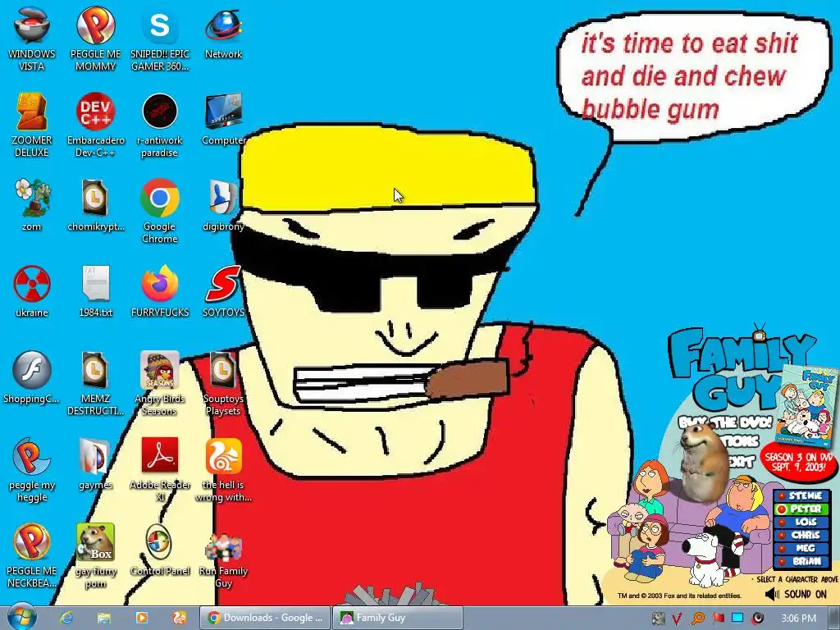This screenshot has height=630, width=840.
Task: Pick BRIAN in the Family Guy character list
Action: click(801, 561)
